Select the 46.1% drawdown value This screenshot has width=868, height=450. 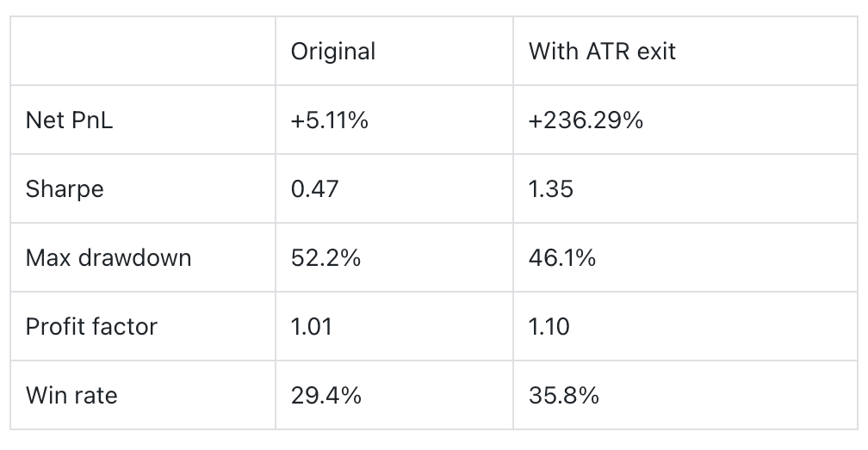pyautogui.click(x=562, y=258)
